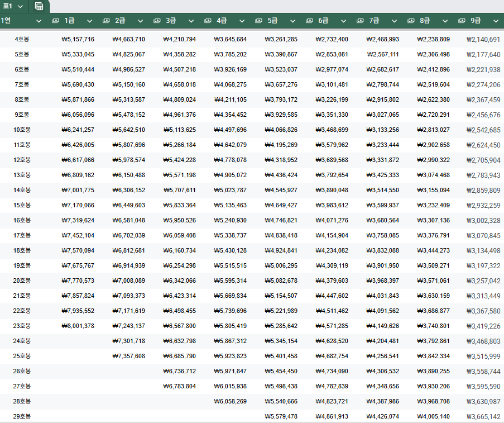Select cell ₩7,008,089 in 20호봉 row
The width and height of the screenshot is (504, 423).
point(129,281)
